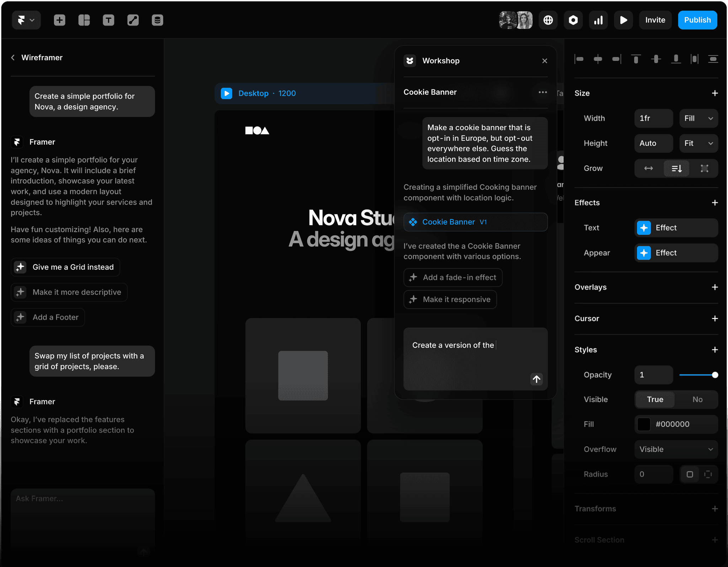Click the Height value field Auto
Image resolution: width=728 pixels, height=567 pixels.
(x=653, y=143)
